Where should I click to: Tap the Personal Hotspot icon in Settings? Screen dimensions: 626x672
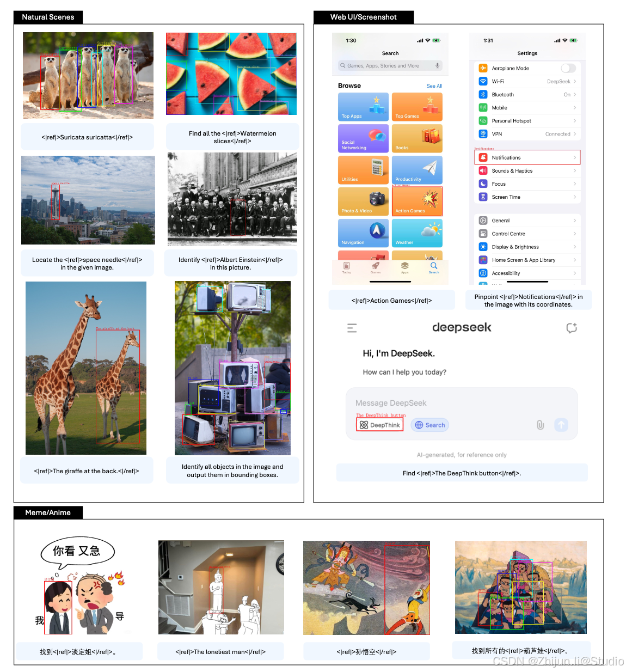pos(482,120)
